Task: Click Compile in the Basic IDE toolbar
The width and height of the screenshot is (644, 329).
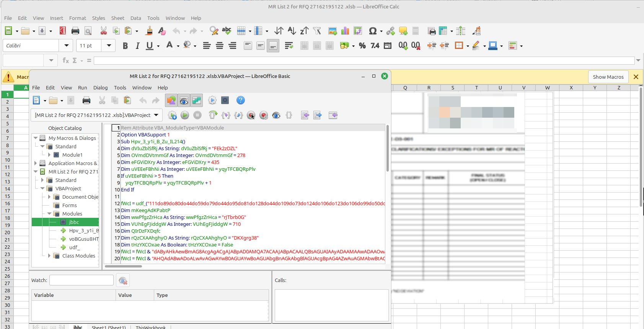Action: click(x=172, y=115)
